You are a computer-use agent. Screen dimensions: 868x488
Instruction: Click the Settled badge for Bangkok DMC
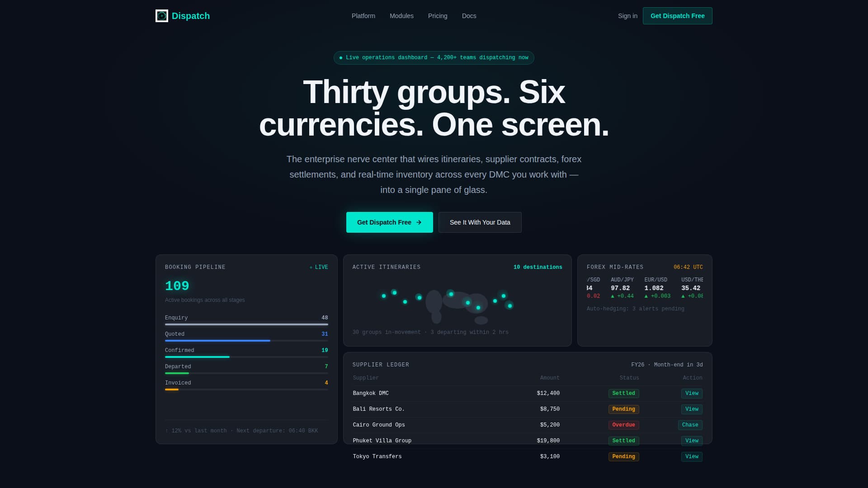click(x=623, y=394)
